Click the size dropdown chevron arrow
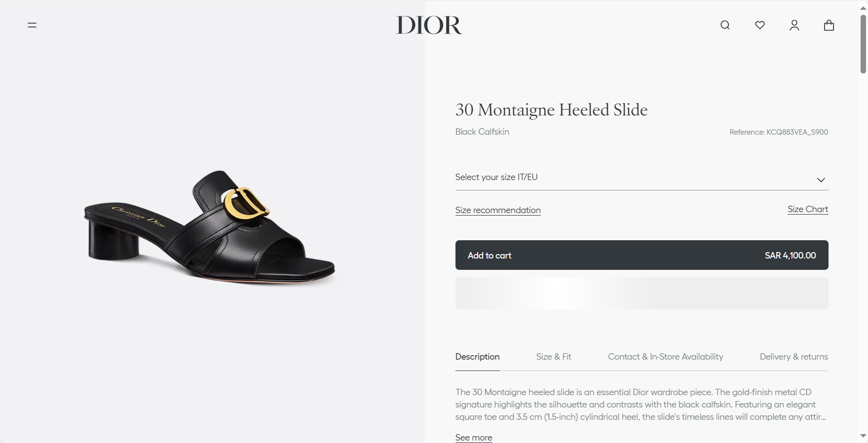Viewport: 868px width, 443px height. pos(821,180)
